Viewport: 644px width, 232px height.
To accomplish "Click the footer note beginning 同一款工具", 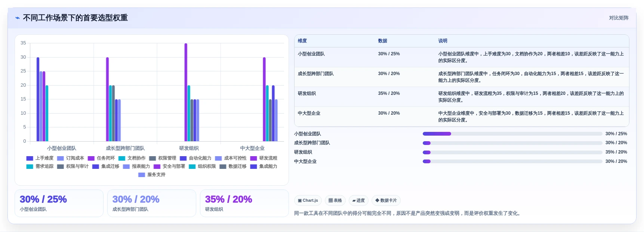I will point(408,213).
